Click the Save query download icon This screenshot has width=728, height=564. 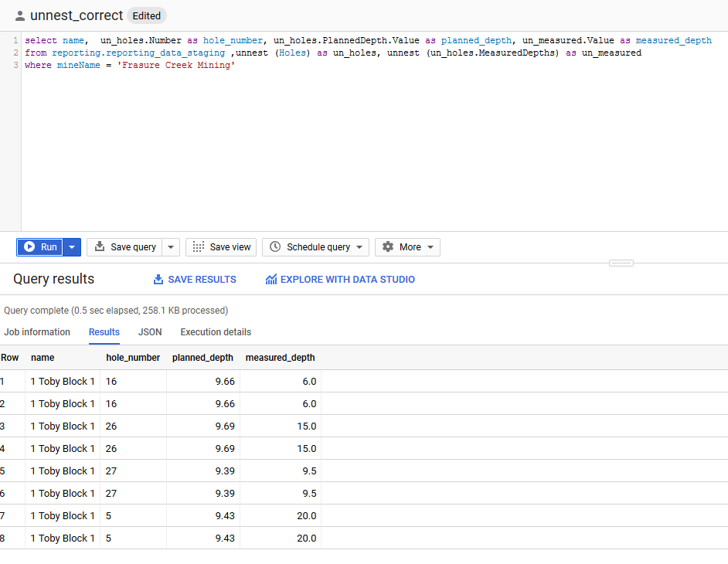(100, 247)
